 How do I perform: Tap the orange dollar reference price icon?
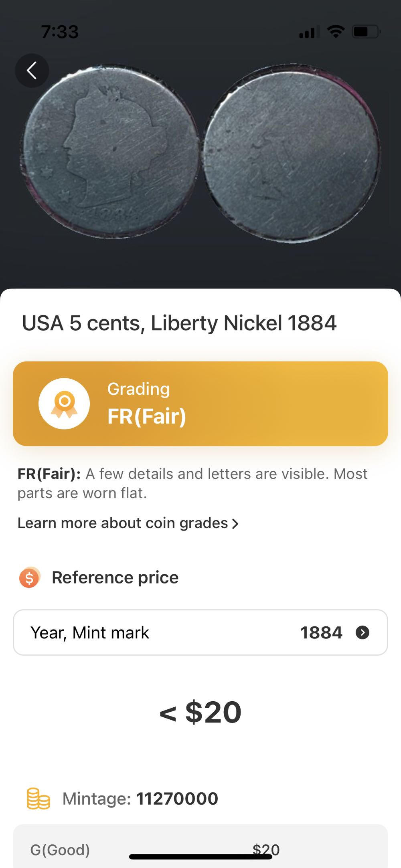[30, 577]
